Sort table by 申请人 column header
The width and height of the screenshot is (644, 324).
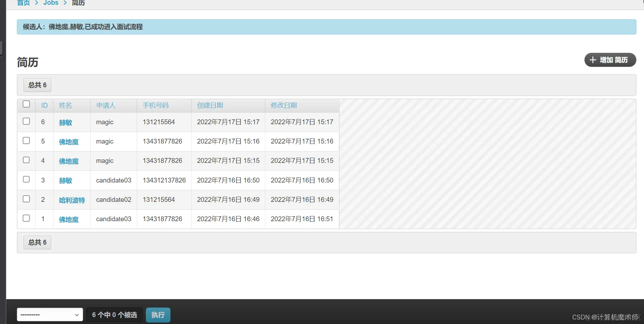[x=106, y=105]
